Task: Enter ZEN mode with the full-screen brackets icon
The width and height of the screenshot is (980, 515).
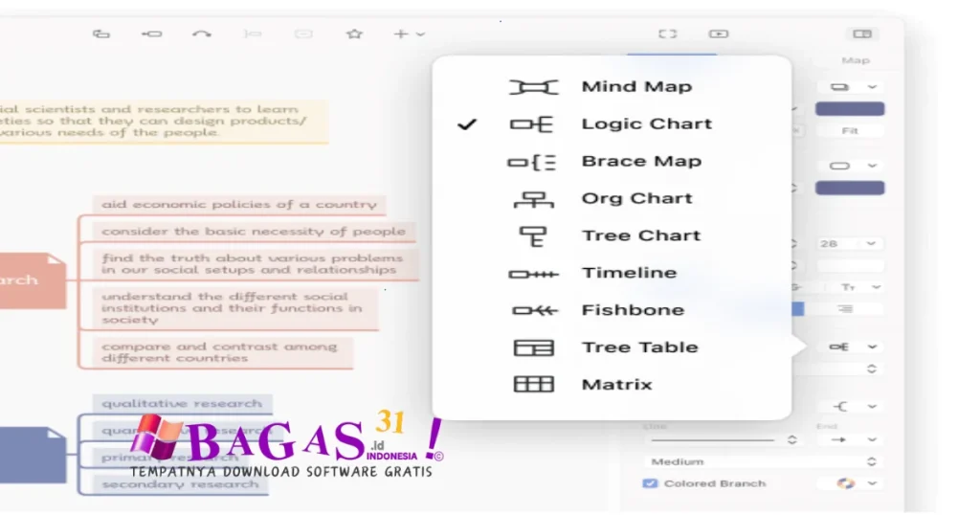Action: pyautogui.click(x=667, y=34)
